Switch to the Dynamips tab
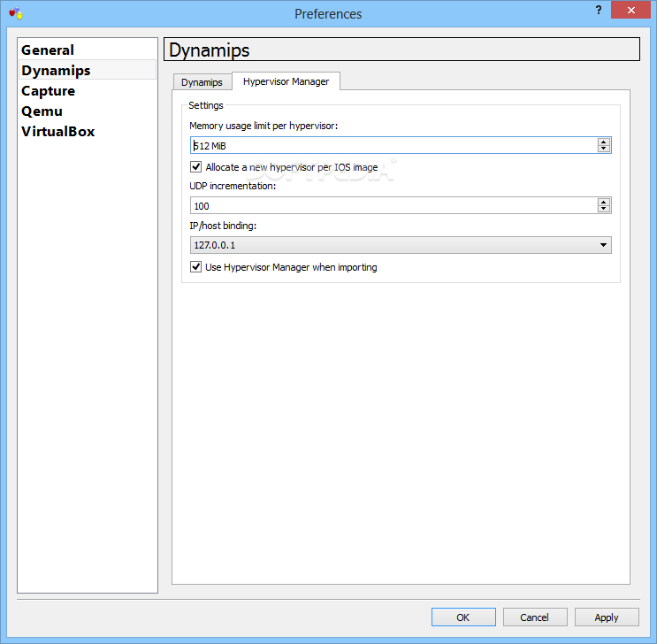This screenshot has width=657, height=644. tap(202, 82)
